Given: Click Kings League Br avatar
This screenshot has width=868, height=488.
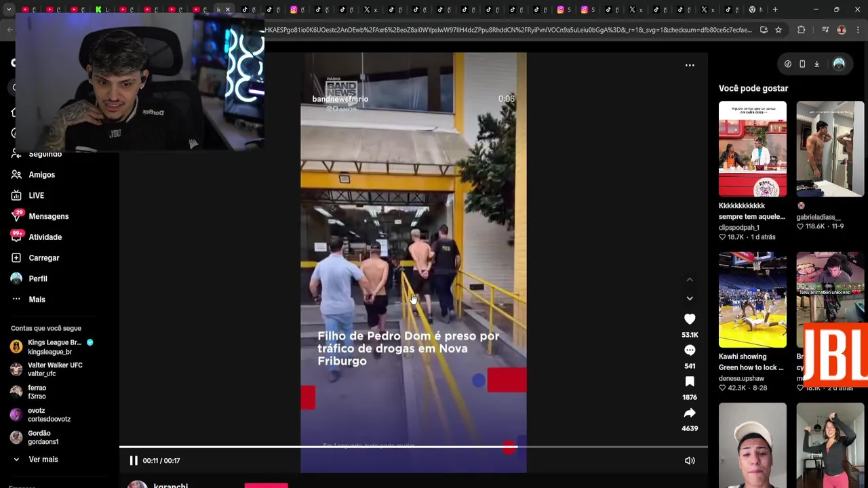Looking at the screenshot, I should 16,347.
